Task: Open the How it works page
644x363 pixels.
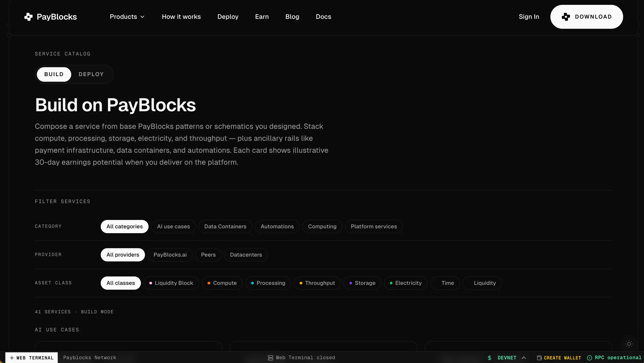Action: [181, 17]
